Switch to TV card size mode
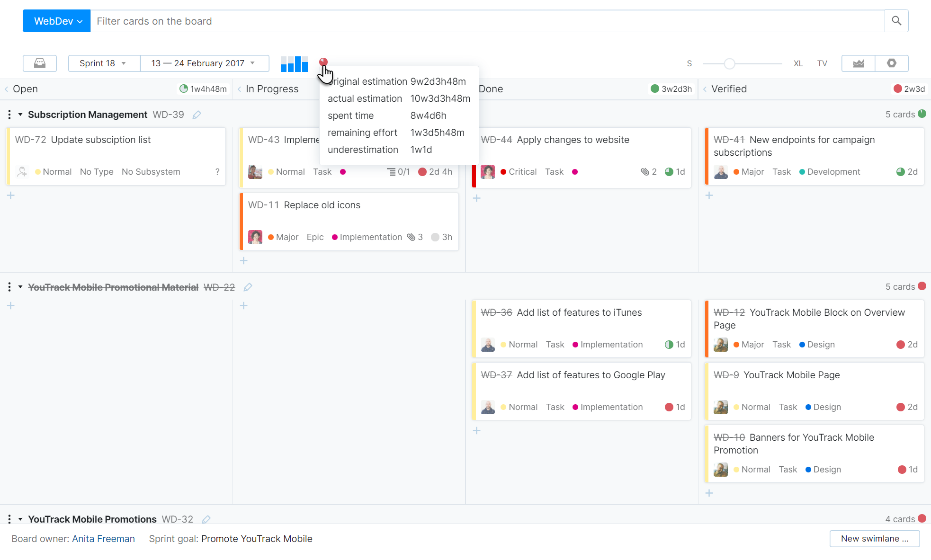The height and width of the screenshot is (560, 931). (822, 63)
